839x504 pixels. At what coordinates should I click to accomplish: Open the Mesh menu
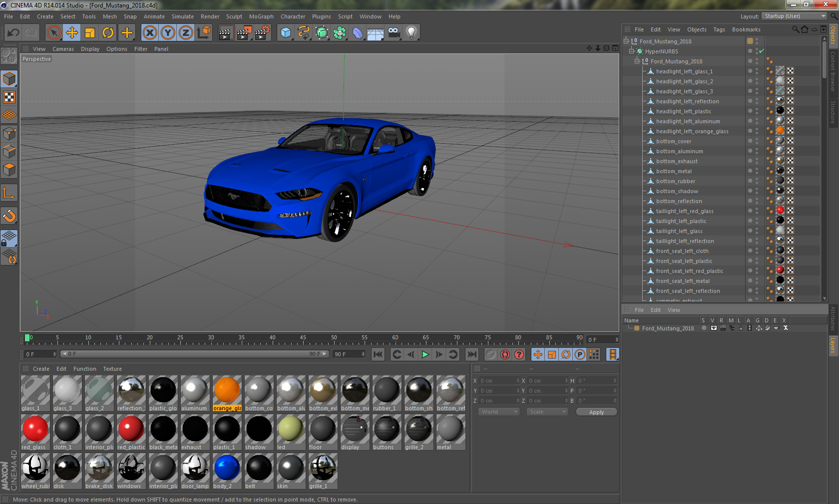(x=109, y=16)
